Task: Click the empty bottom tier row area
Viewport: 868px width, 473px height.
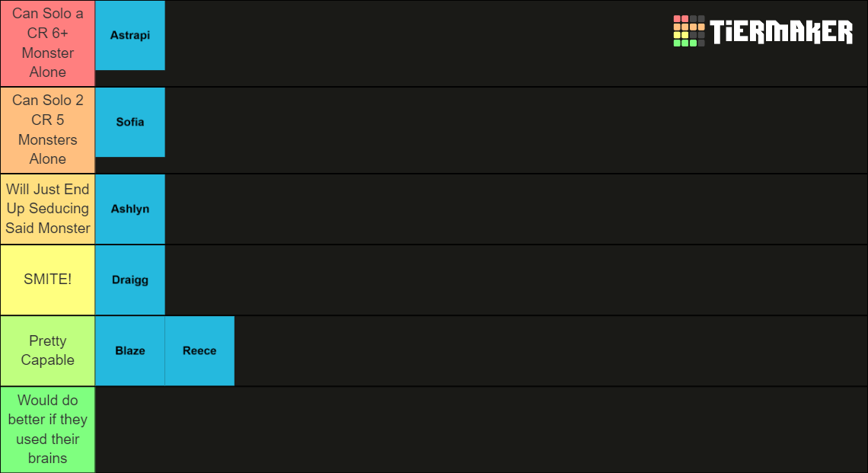Action: (x=481, y=430)
